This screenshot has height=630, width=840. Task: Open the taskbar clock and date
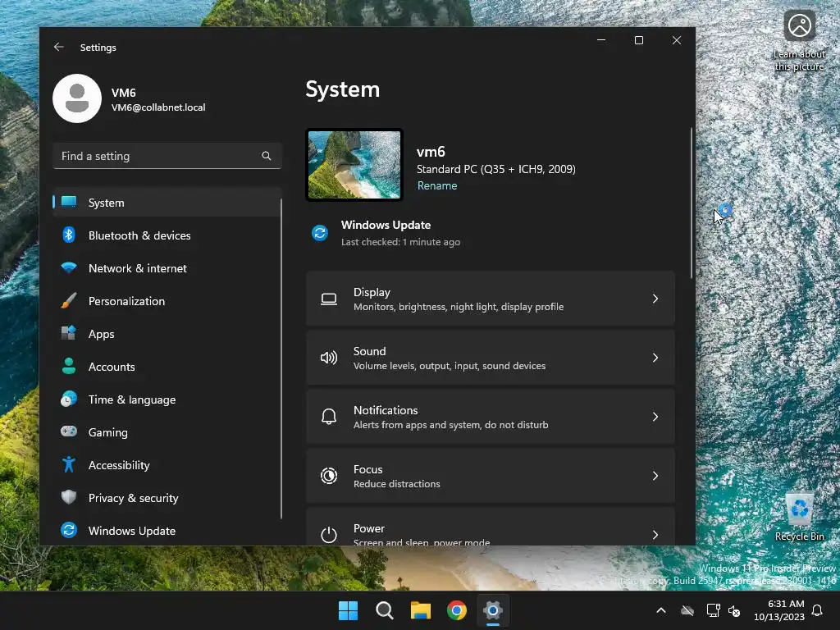(779, 610)
